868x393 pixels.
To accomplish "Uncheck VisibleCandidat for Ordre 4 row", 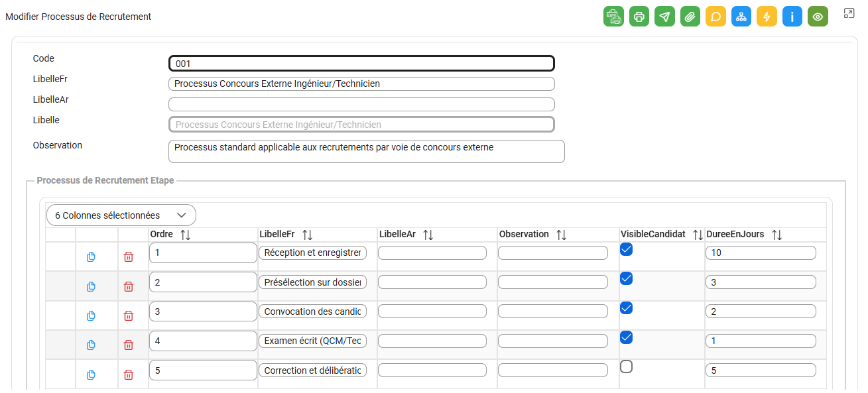I will point(626,337).
